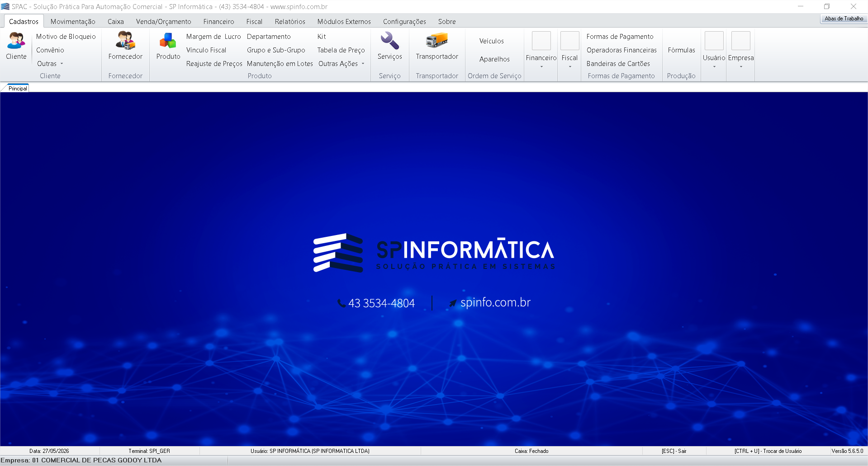868x466 pixels.
Task: Click the Caixa: Fechado status entry
Action: click(531, 451)
